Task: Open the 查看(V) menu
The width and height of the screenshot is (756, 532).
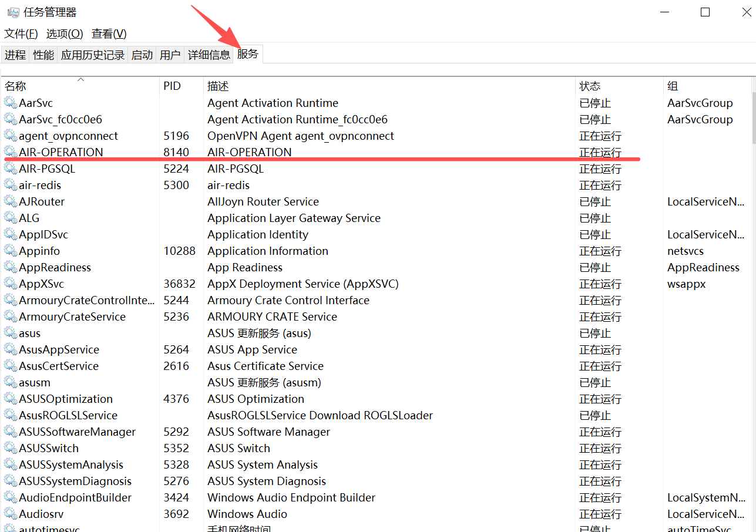Action: pyautogui.click(x=109, y=34)
